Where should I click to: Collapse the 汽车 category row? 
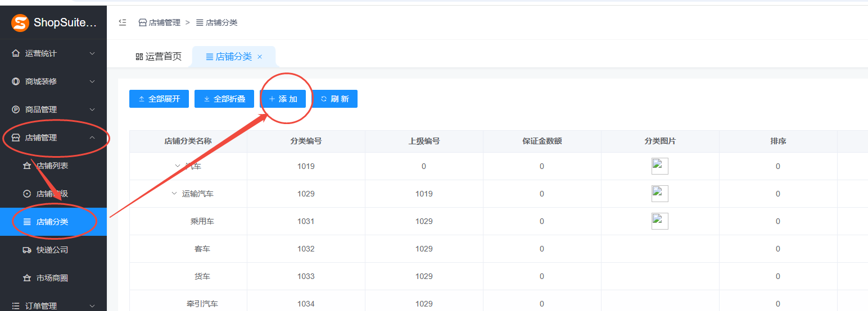pyautogui.click(x=178, y=166)
